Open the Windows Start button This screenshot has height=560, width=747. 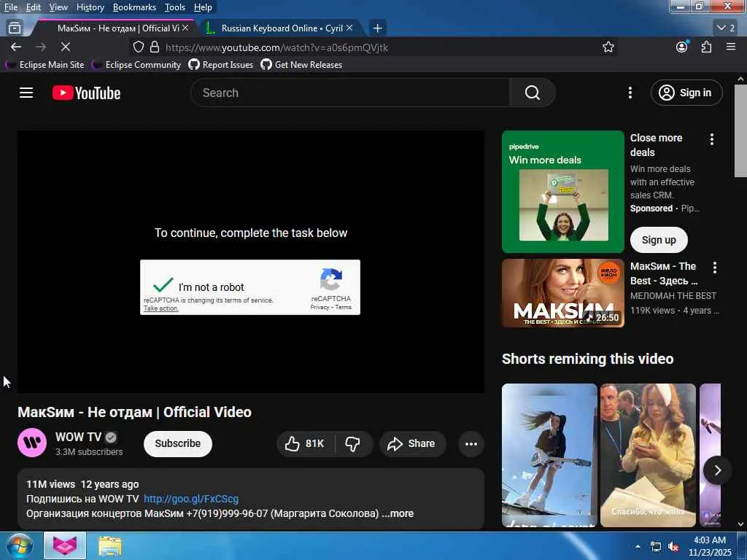click(18, 545)
